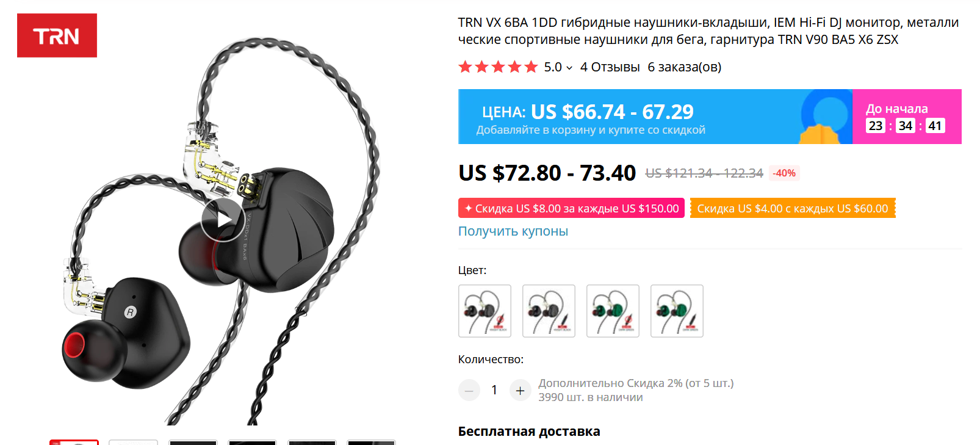
Task: Click the pink countdown timer block
Action: pyautogui.click(x=907, y=117)
